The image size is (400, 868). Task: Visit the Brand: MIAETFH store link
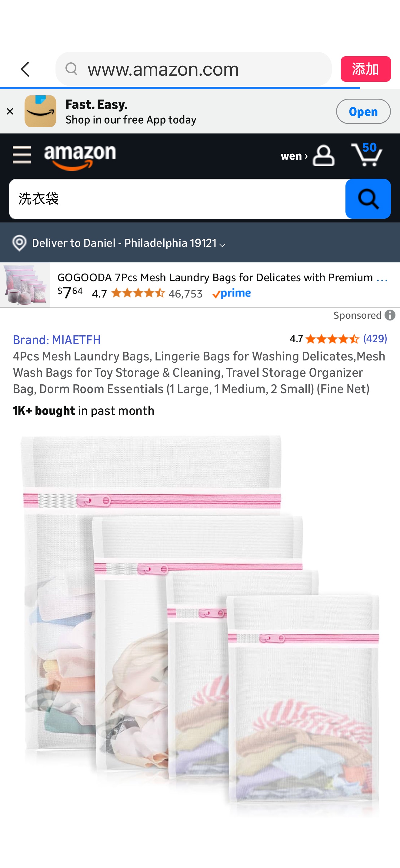57,340
